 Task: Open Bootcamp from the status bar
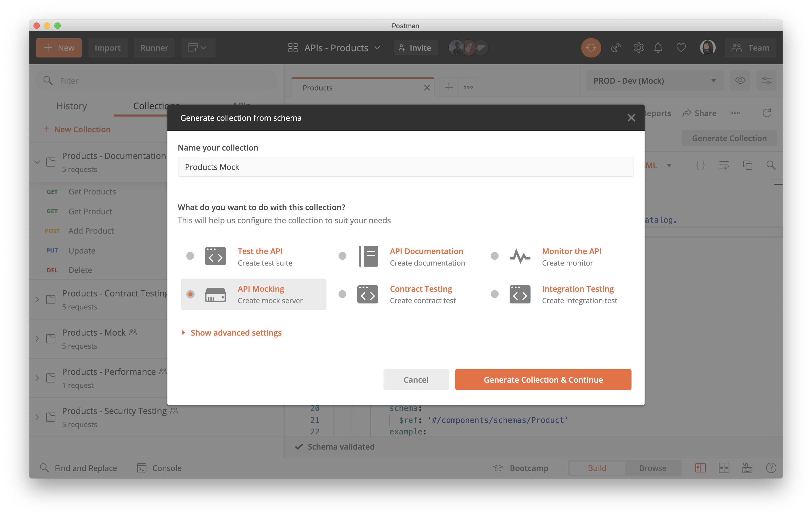tap(520, 468)
